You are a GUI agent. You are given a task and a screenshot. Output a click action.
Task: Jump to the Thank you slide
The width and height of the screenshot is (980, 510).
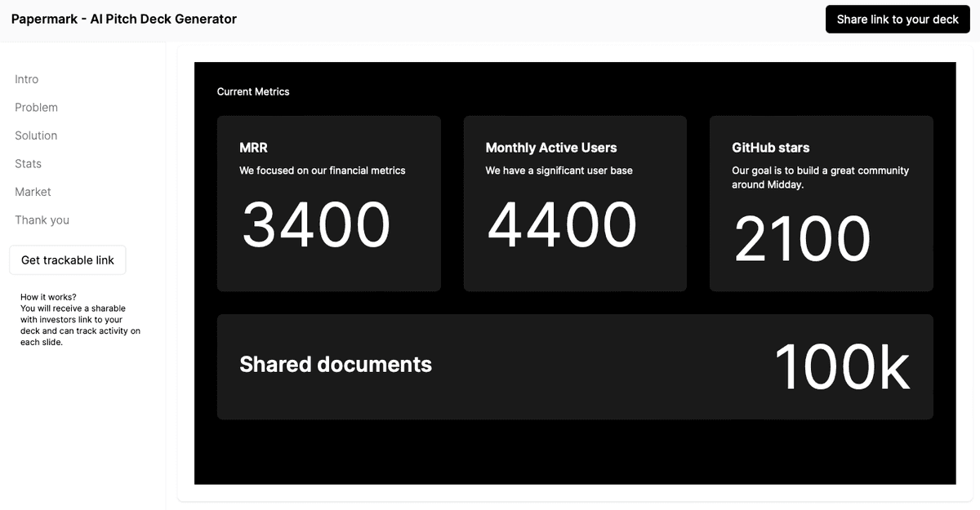click(42, 220)
